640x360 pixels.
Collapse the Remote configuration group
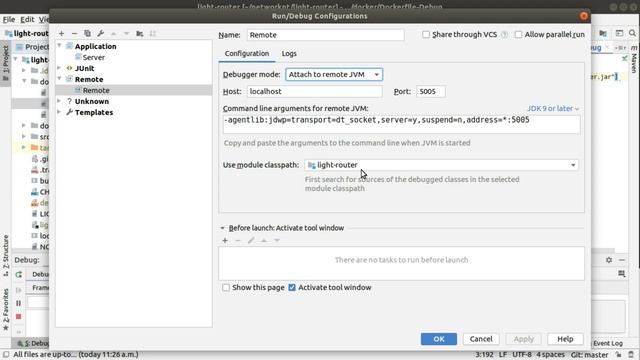(x=60, y=79)
